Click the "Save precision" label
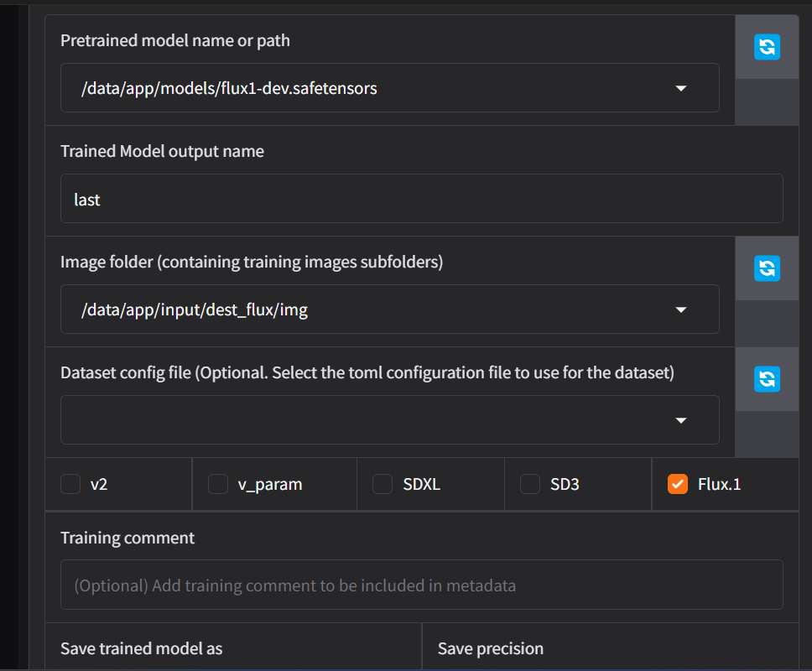This screenshot has height=671, width=812. (491, 648)
